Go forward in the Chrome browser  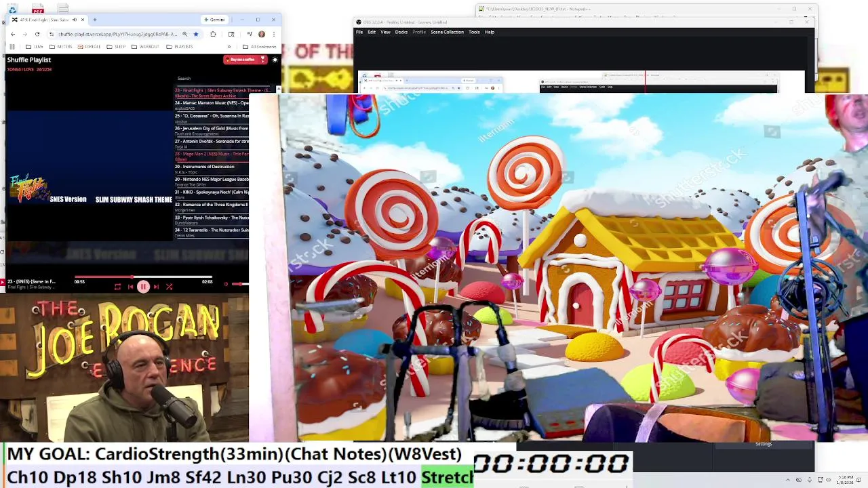[x=25, y=34]
